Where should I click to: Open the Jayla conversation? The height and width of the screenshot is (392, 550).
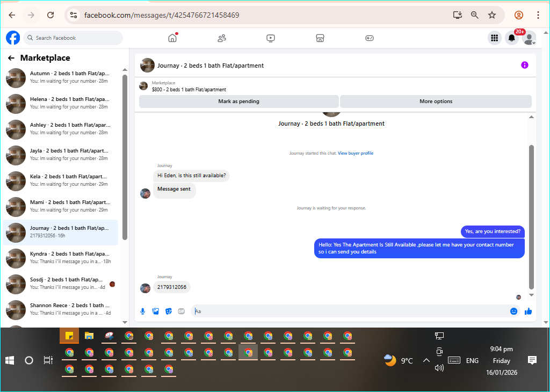coord(61,155)
